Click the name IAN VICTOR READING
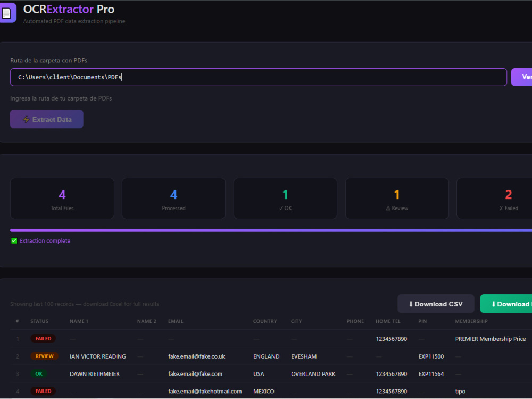Screen dimensions: 532x399 coord(98,356)
